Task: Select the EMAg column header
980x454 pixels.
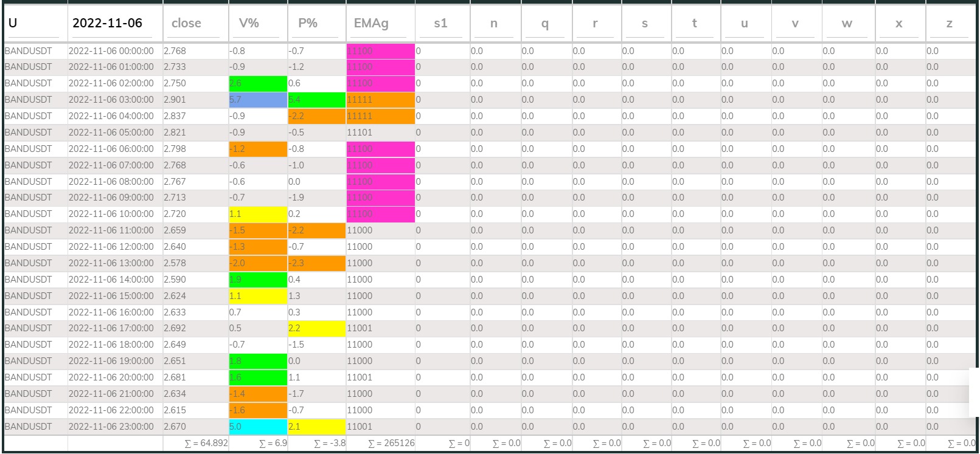Action: coord(380,23)
